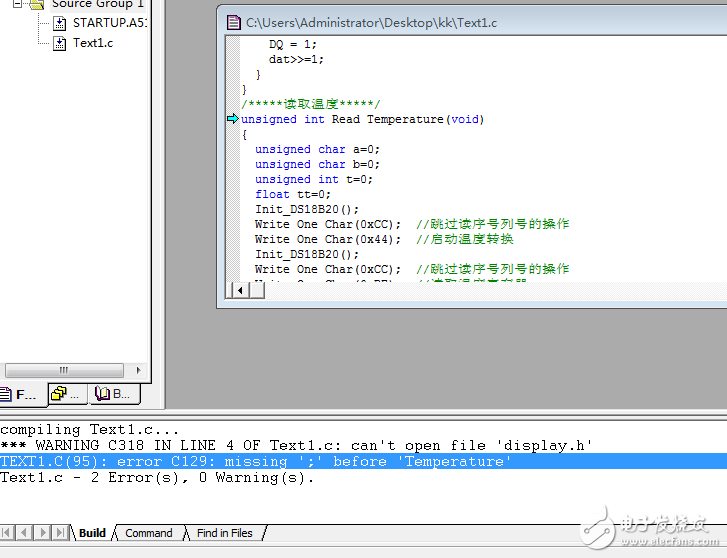Click the current-line arrow marker in editor

[233, 119]
